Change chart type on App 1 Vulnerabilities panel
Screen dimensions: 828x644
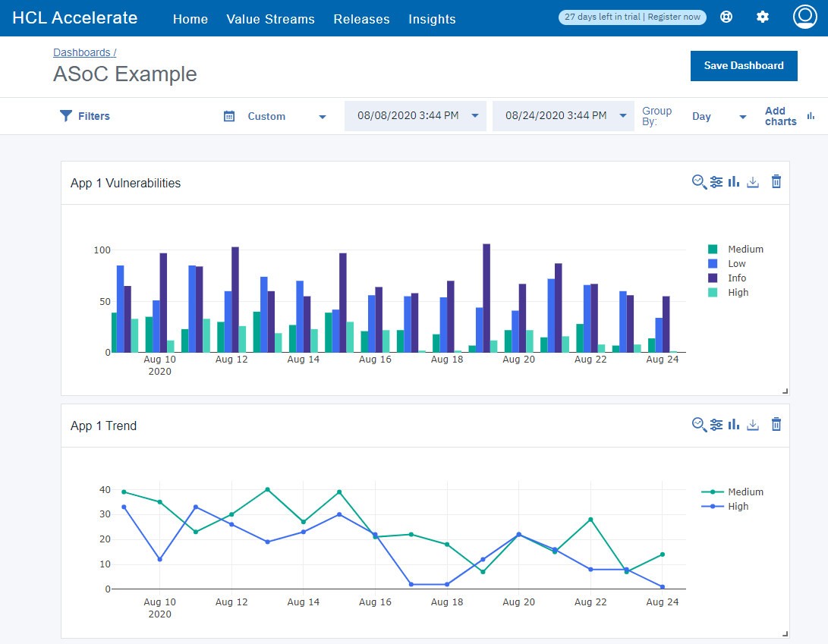[734, 181]
